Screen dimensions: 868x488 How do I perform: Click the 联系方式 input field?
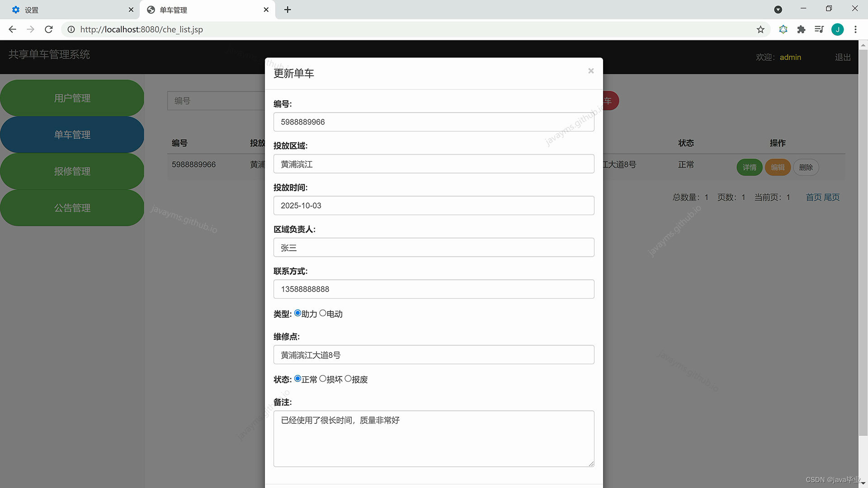tap(434, 289)
